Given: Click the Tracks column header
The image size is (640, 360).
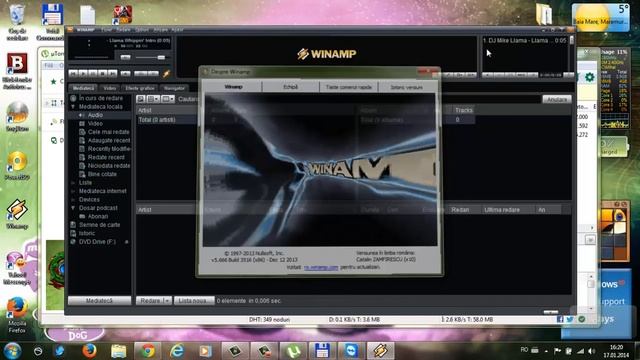Looking at the screenshot, I should tap(464, 110).
